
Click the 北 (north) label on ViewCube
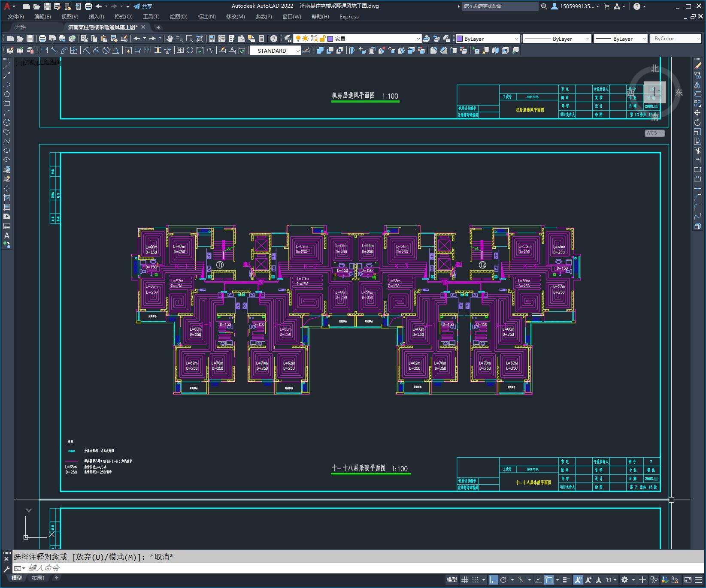point(654,69)
